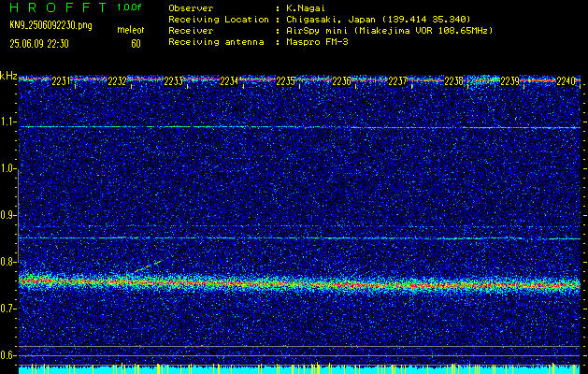Image resolution: width=588 pixels, height=374 pixels.
Task: Click the HROFFT title text
Action: click(58, 7)
